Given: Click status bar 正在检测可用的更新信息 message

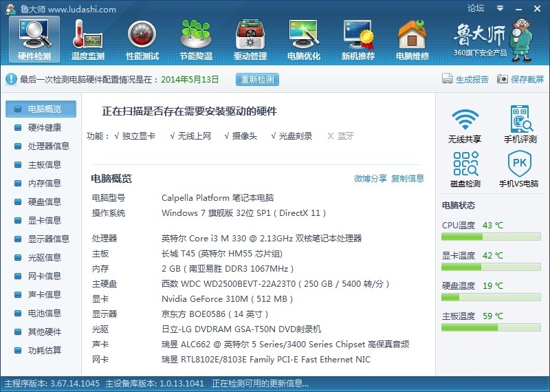Looking at the screenshot, I should 260,384.
